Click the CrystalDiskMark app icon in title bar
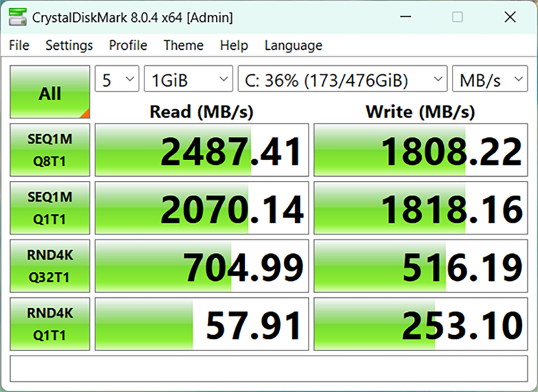Viewport: 538px width, 392px height. (x=17, y=17)
